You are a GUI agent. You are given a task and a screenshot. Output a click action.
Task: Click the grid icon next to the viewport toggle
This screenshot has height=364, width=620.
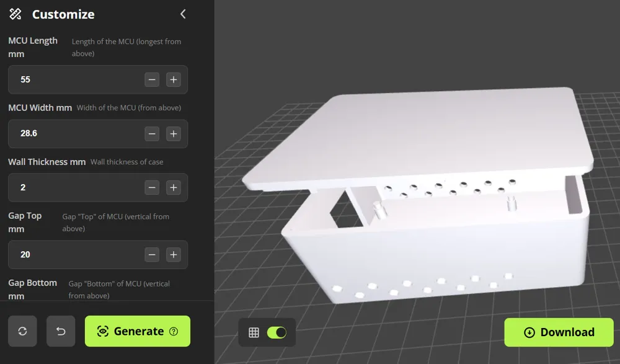[254, 332]
